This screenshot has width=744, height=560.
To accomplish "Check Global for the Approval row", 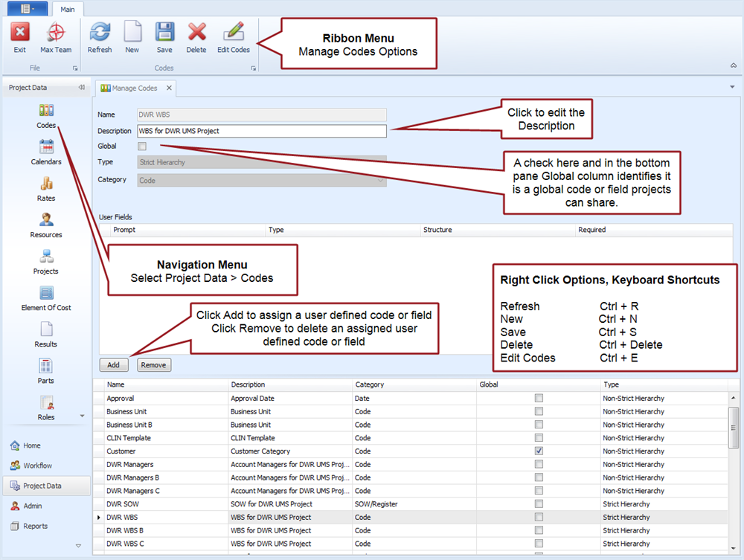I will [x=539, y=399].
